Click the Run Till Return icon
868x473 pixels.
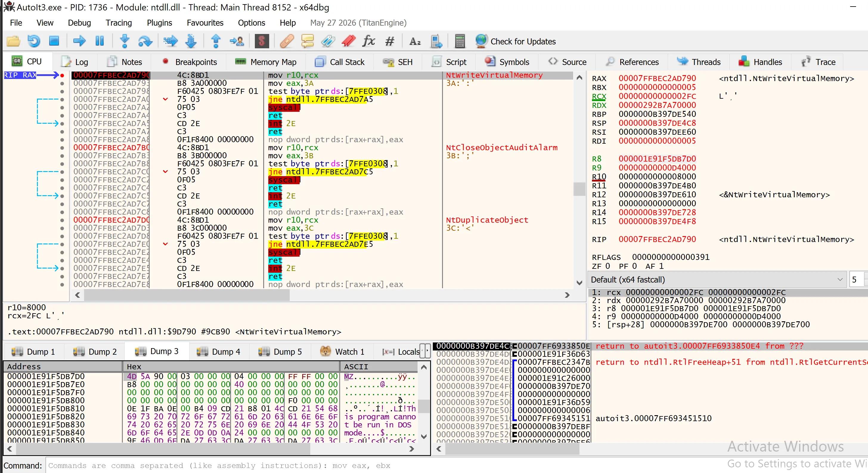click(x=216, y=41)
